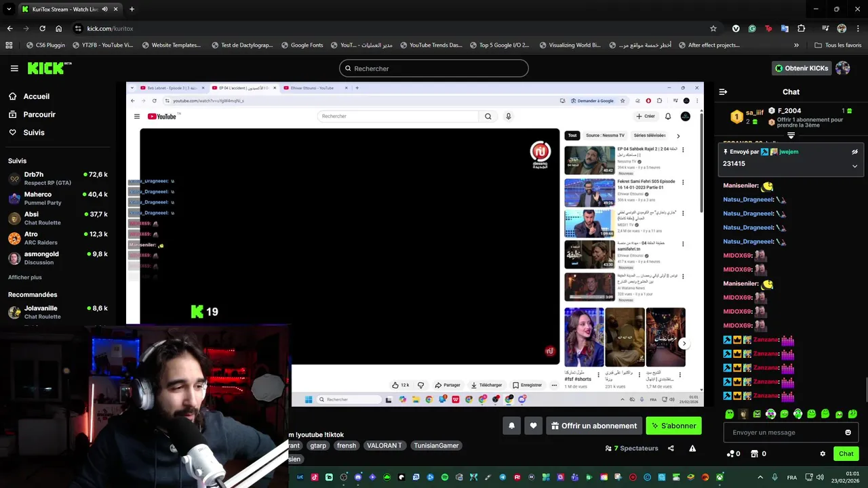The width and height of the screenshot is (868, 488).
Task: Open Absi Chat Roulette channel
Action: click(x=58, y=218)
